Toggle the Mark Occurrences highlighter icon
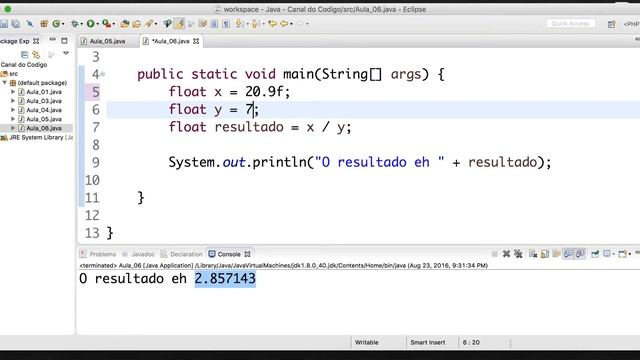This screenshot has width=640, height=360. coord(179,24)
